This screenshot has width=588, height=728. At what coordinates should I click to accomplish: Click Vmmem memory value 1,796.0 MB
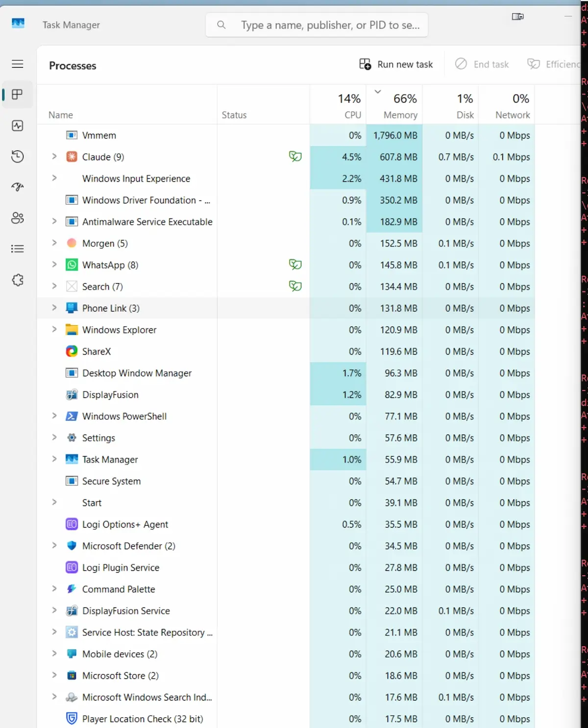[x=395, y=135]
